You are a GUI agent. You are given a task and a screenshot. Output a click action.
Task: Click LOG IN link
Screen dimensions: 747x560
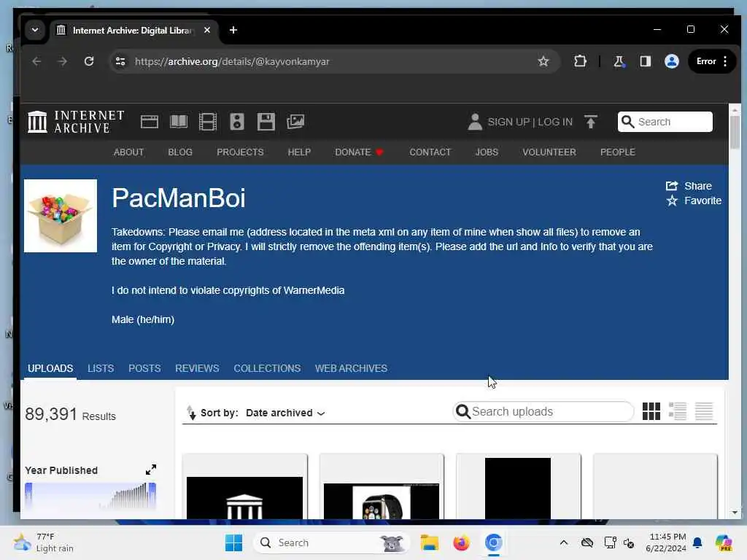[x=555, y=122]
